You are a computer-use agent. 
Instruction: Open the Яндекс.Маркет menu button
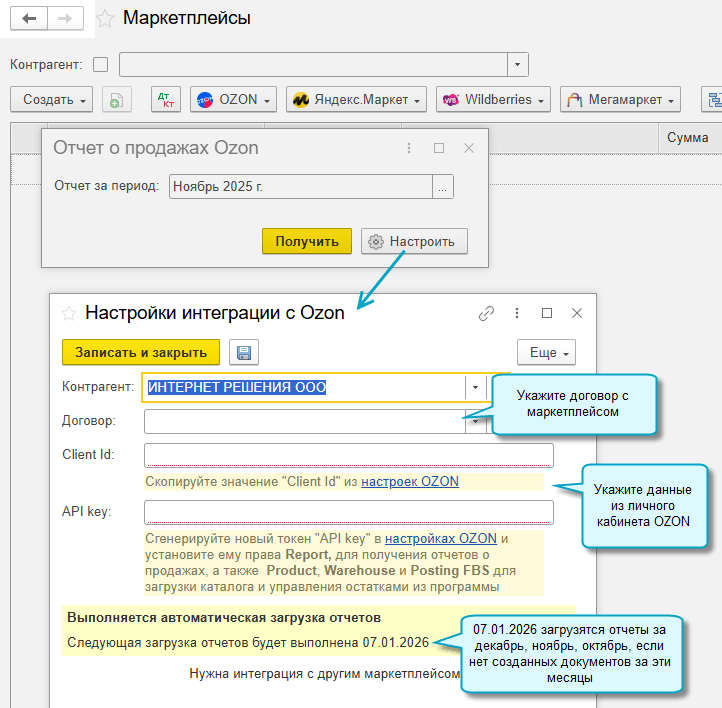pyautogui.click(x=356, y=99)
